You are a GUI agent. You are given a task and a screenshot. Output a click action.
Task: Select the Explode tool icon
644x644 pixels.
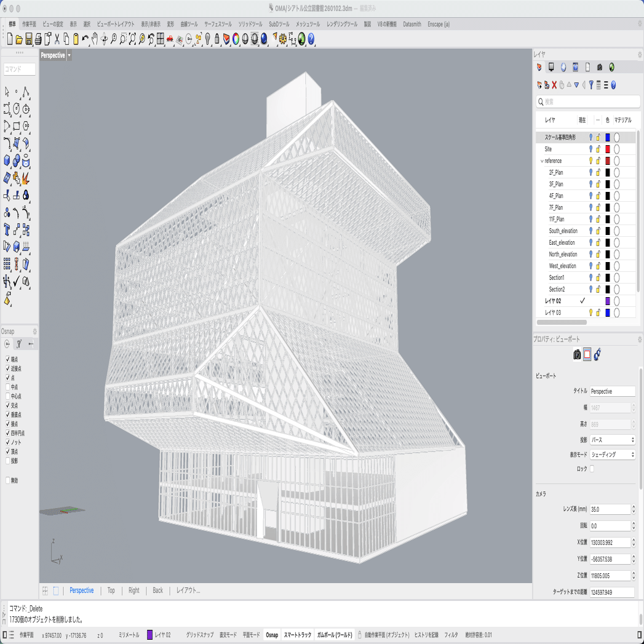tap(25, 178)
